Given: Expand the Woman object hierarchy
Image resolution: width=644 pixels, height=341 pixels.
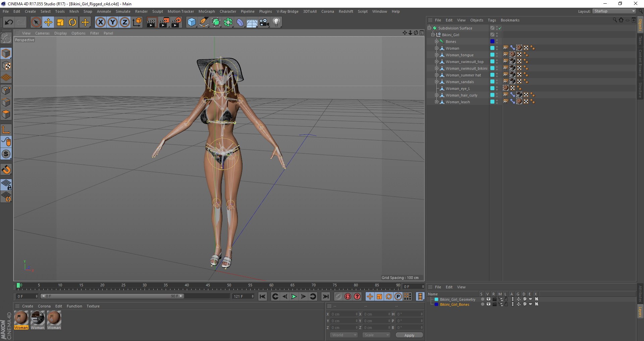Looking at the screenshot, I should click(x=437, y=48).
